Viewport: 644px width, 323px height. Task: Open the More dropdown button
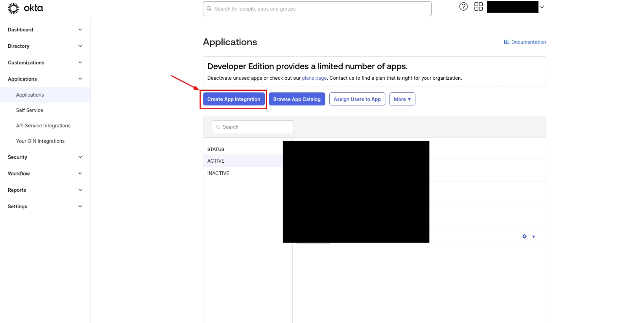[402, 99]
